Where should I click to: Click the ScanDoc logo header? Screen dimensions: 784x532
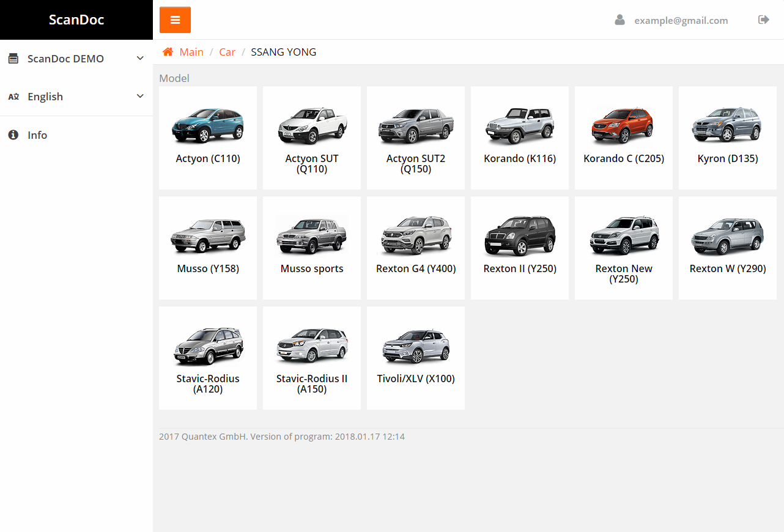click(x=76, y=20)
